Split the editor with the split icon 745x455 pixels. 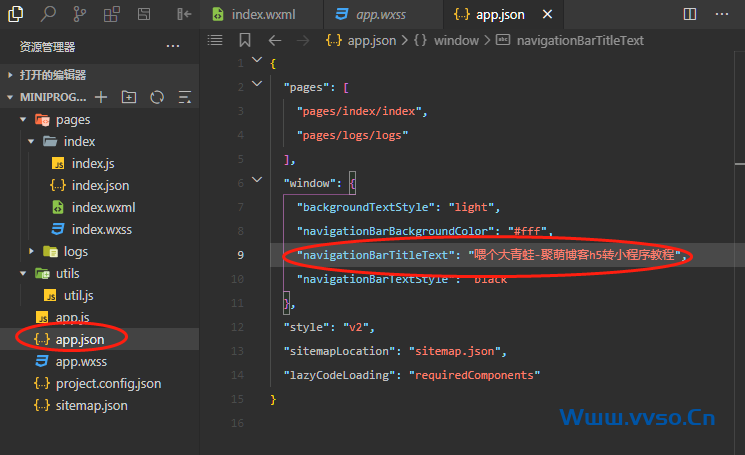(x=690, y=14)
